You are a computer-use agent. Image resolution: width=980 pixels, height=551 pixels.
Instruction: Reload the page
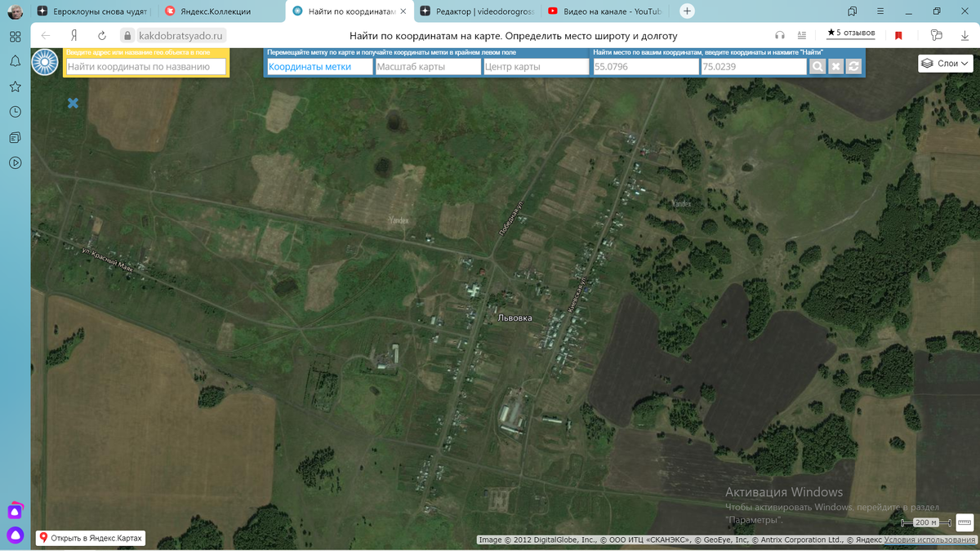102,36
